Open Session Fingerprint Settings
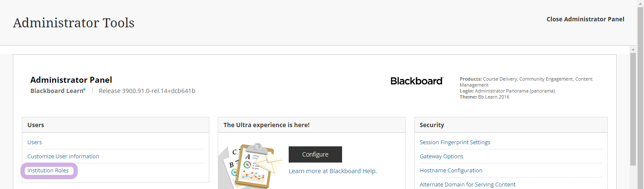The width and height of the screenshot is (644, 189). click(455, 142)
